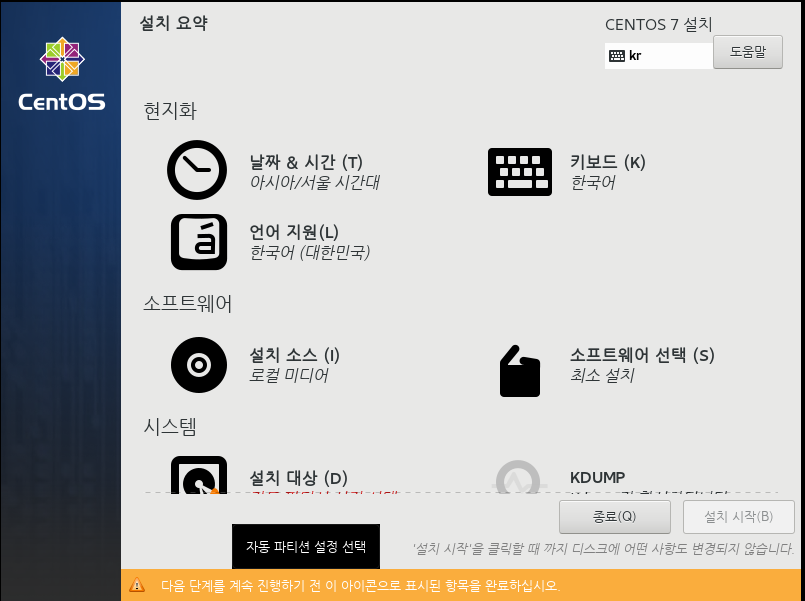Open 언어 지원(L) settings
Viewport: 805px width, 601px height.
coord(294,232)
